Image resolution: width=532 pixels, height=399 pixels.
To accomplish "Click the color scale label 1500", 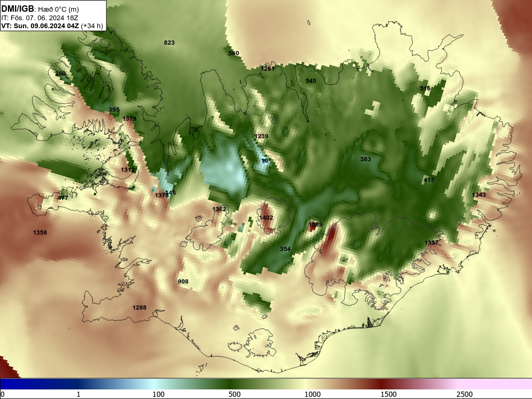I will tap(388, 394).
